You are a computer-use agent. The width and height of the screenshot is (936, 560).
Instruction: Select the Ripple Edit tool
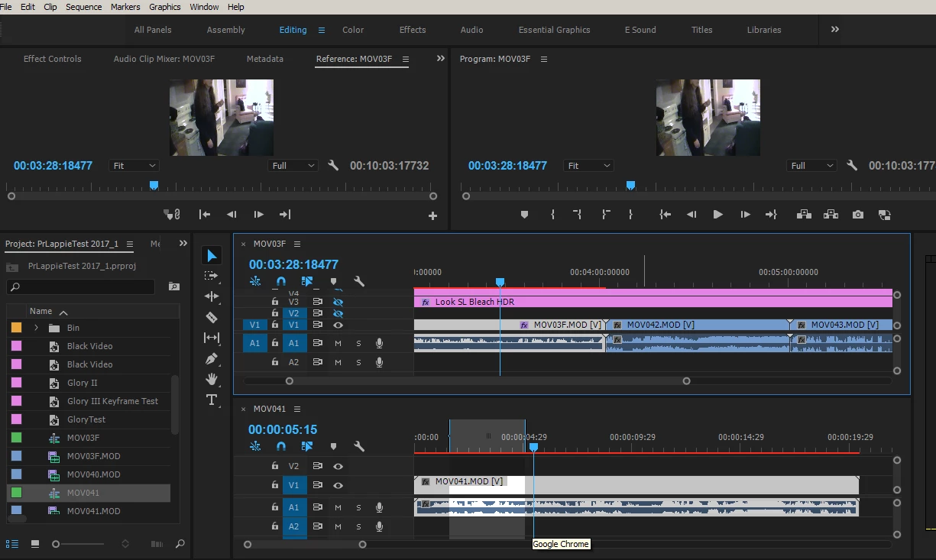[x=212, y=296]
